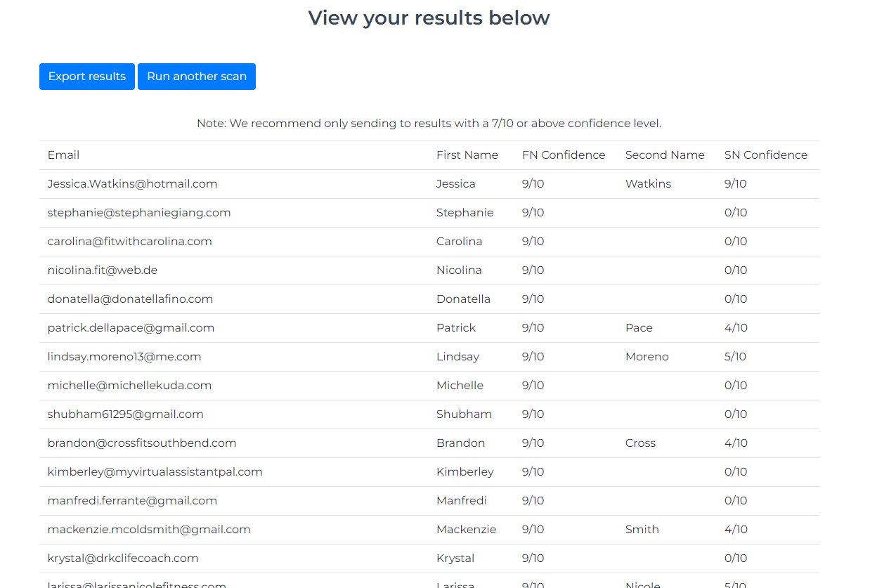Screen dimensions: 877x588
Task: Select the carolina@fitwithcarolina.com email cell
Action: click(x=130, y=242)
